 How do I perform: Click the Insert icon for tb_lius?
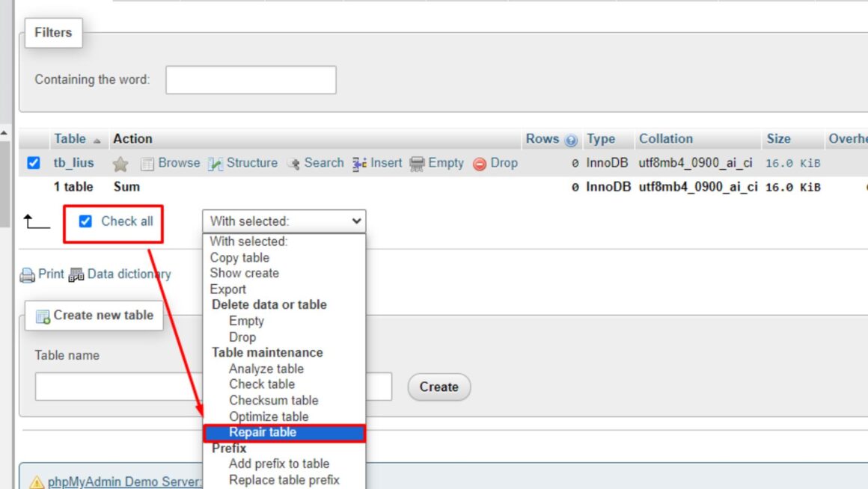(359, 164)
